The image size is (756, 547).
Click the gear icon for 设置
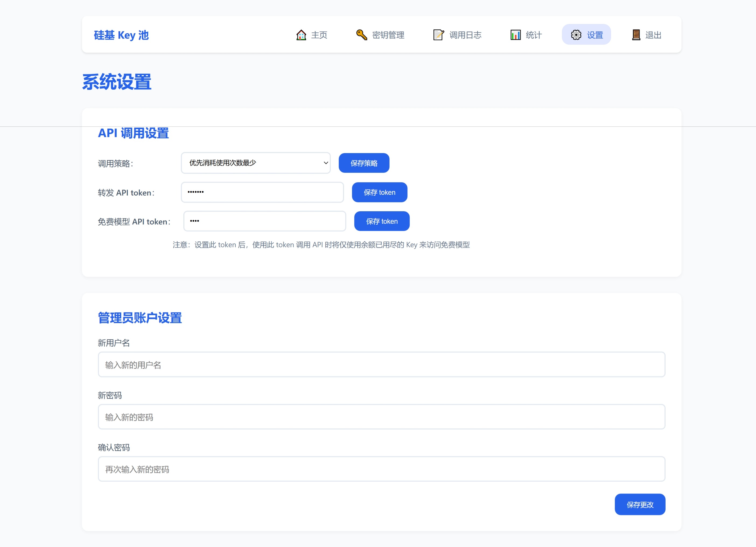pos(576,35)
